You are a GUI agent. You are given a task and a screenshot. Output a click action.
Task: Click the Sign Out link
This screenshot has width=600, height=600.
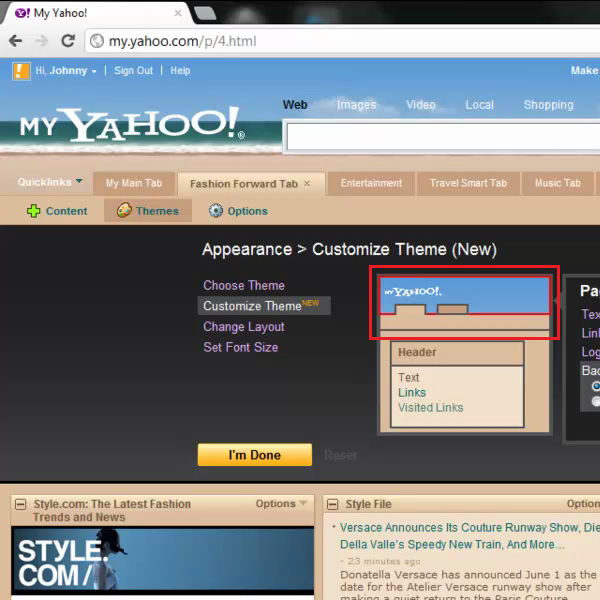tap(134, 71)
